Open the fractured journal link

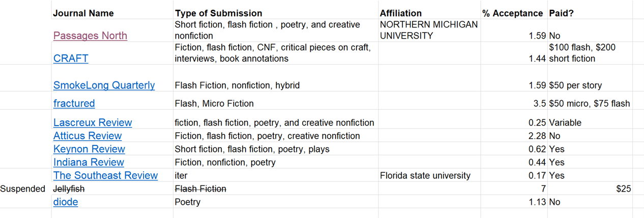[x=74, y=103]
